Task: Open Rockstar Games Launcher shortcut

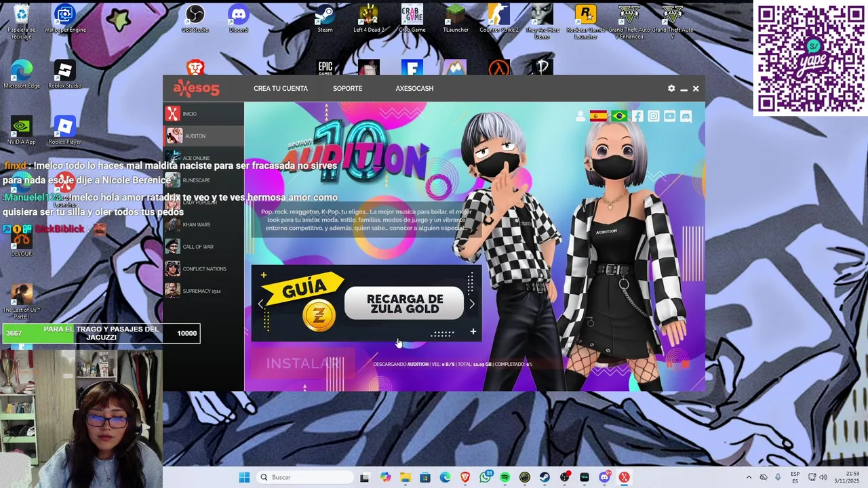Action: [586, 22]
